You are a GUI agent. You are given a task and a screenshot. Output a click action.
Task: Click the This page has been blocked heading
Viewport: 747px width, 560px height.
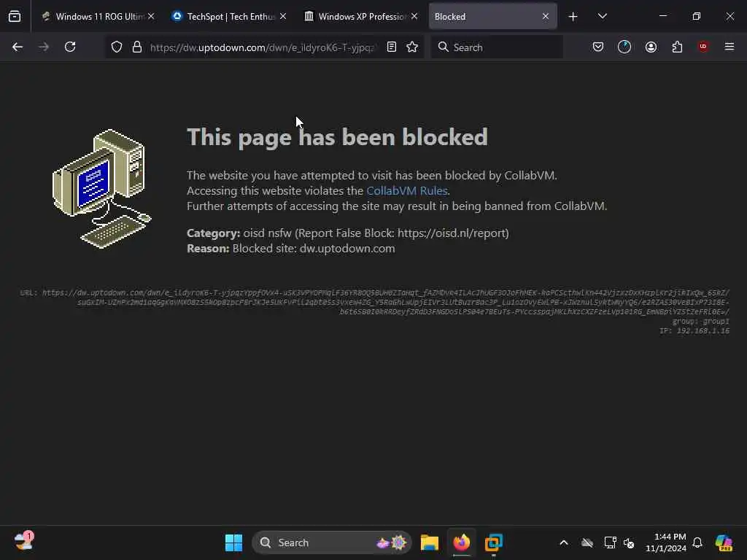tap(337, 137)
